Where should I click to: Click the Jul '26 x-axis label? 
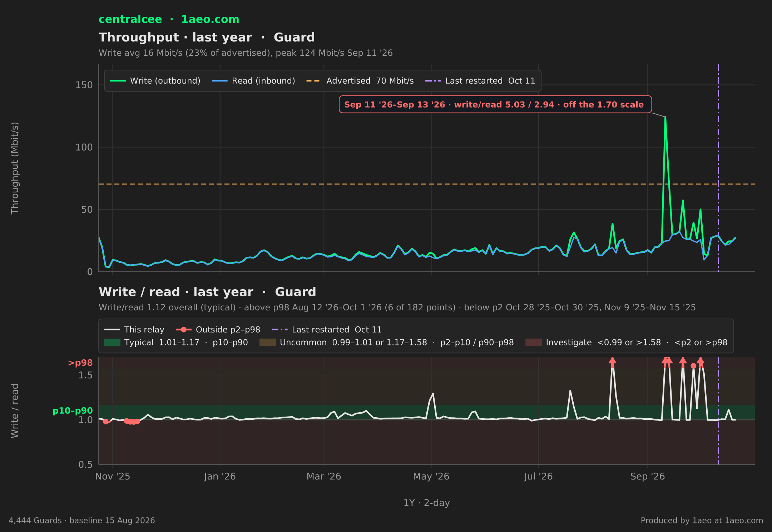538,477
